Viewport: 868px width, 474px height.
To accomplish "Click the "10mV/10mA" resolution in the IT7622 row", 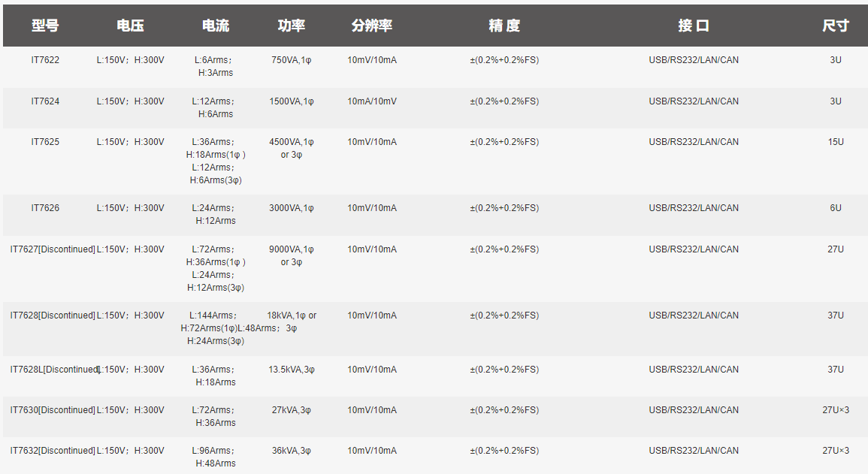I will pyautogui.click(x=372, y=60).
